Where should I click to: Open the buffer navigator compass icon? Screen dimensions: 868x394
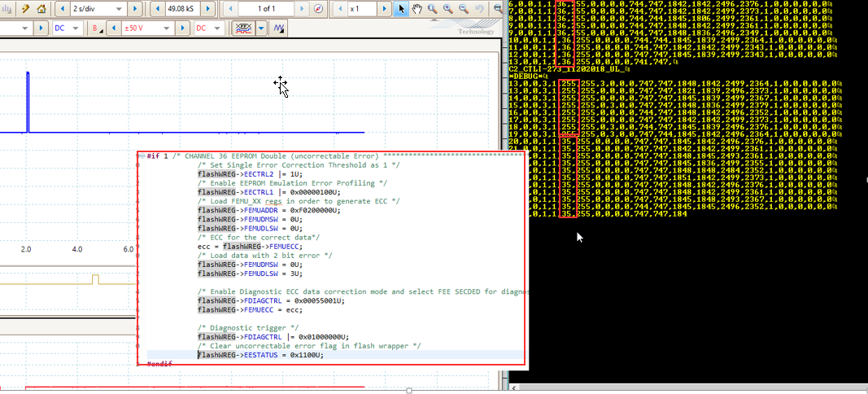[318, 8]
